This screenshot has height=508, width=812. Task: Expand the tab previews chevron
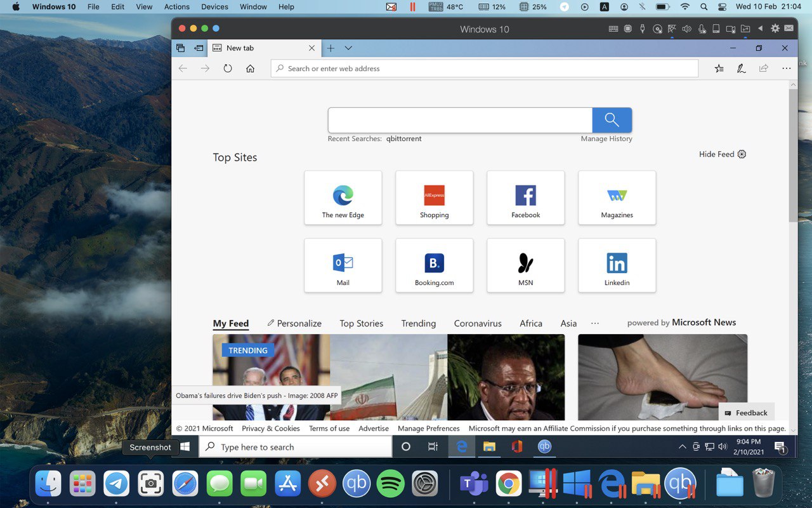(348, 48)
